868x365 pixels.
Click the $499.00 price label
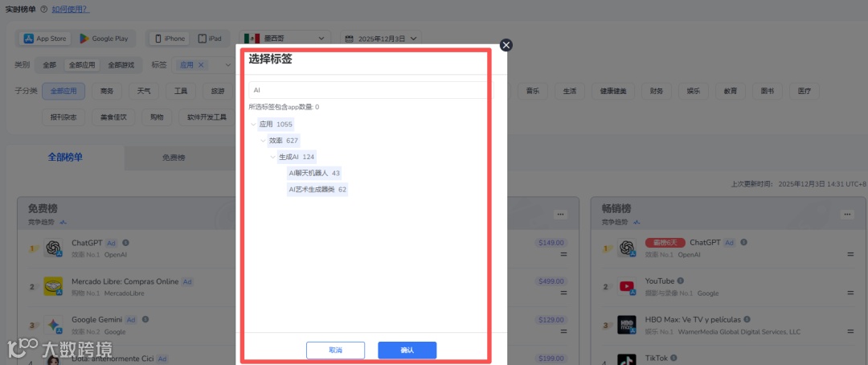coord(552,281)
